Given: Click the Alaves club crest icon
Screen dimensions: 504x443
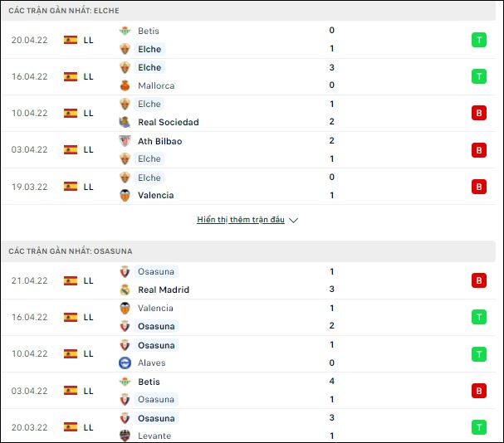Looking at the screenshot, I should (x=125, y=363).
